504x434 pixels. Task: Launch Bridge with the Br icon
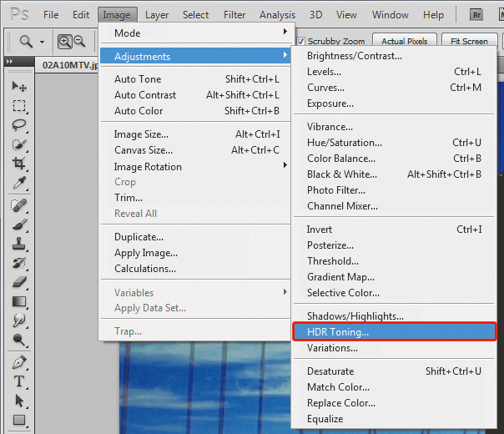click(477, 15)
